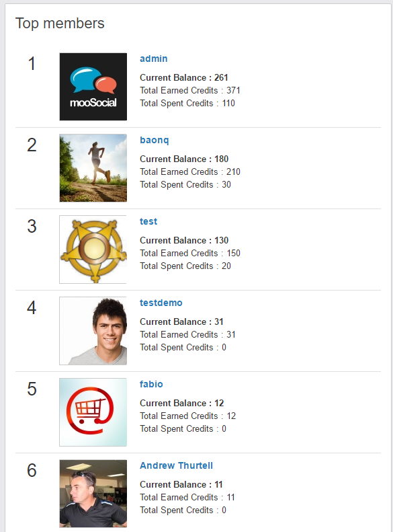Viewport: 393px width, 532px height.
Task: Open admin's mooSocial logo avatar
Action: coord(93,87)
